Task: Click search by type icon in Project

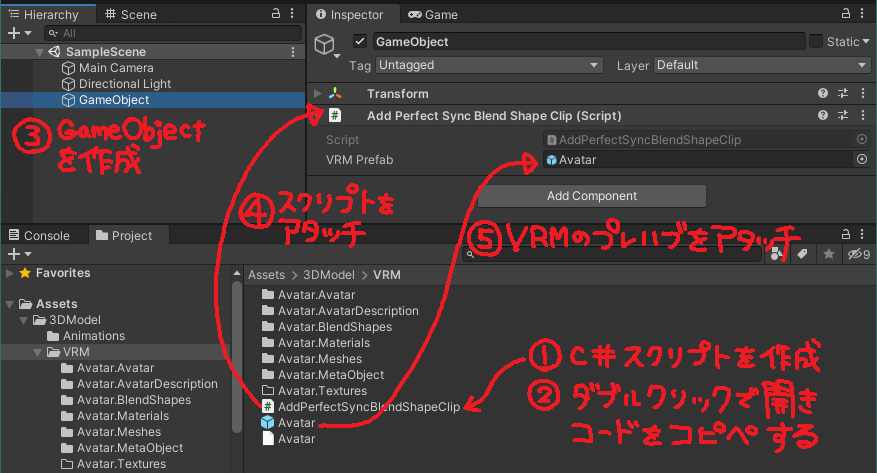Action: tap(776, 255)
